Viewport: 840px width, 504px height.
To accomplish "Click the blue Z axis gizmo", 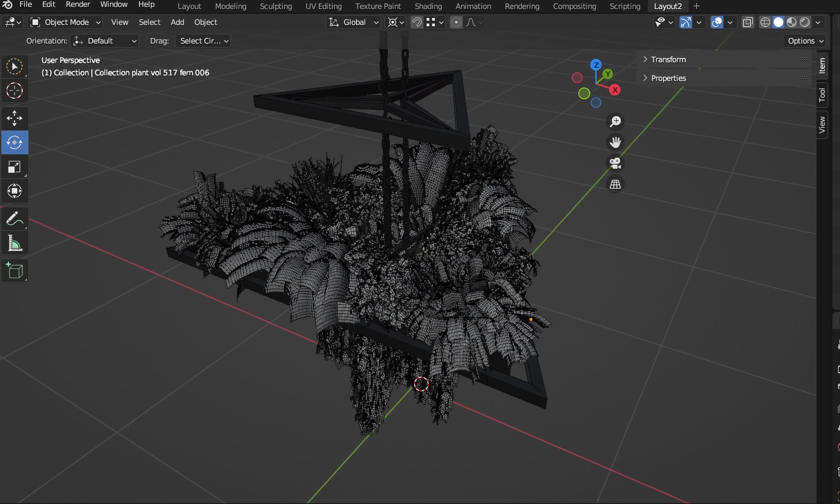I will coord(596,65).
